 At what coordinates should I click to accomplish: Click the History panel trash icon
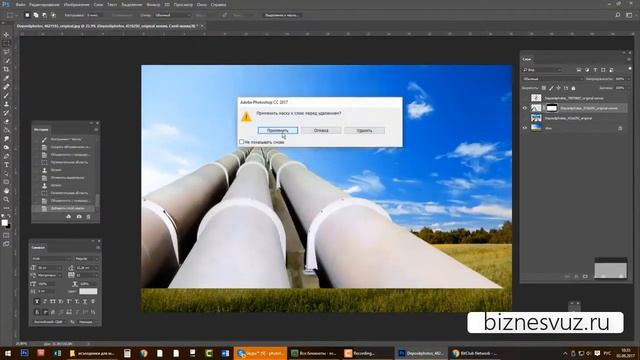(89, 216)
